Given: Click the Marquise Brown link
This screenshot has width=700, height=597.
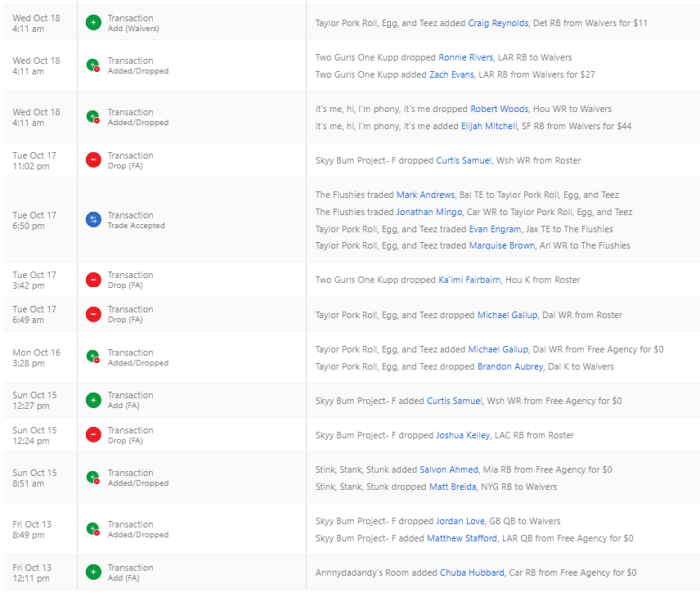Looking at the screenshot, I should [498, 245].
